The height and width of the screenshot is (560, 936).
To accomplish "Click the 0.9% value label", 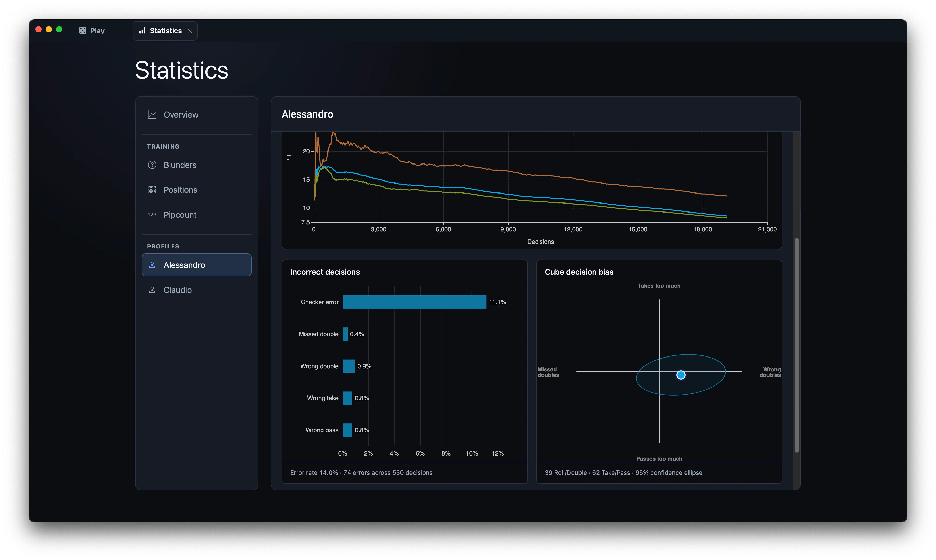I will (364, 366).
